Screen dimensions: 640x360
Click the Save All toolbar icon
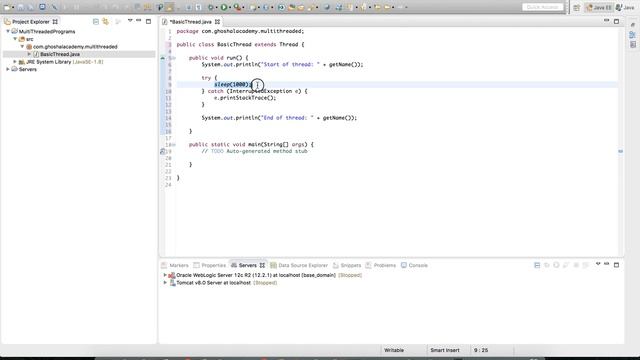pyautogui.click(x=31, y=7)
